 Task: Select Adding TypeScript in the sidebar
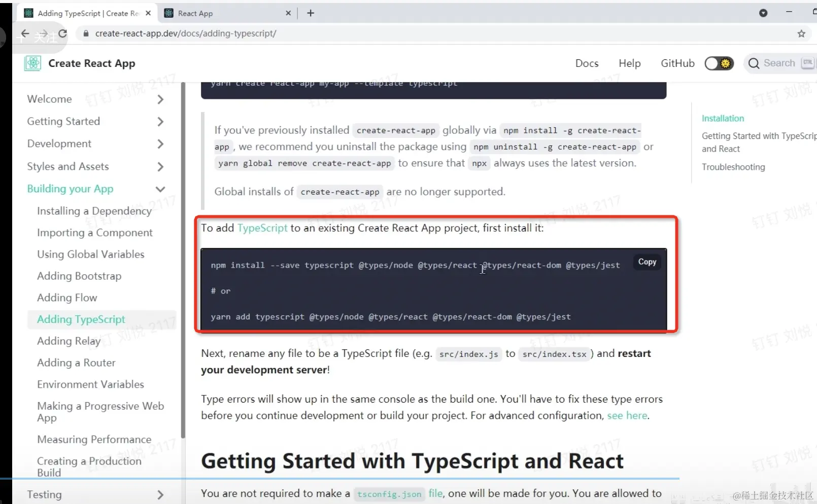81,319
